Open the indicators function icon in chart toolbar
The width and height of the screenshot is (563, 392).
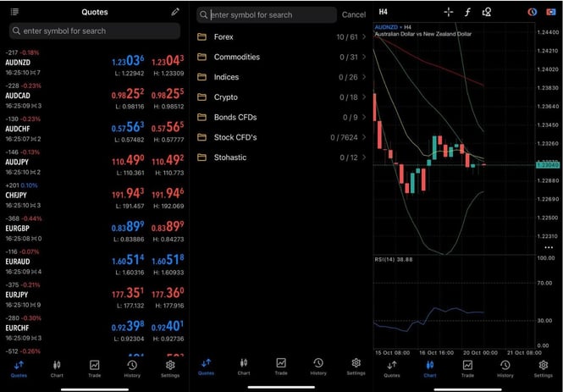(x=467, y=12)
